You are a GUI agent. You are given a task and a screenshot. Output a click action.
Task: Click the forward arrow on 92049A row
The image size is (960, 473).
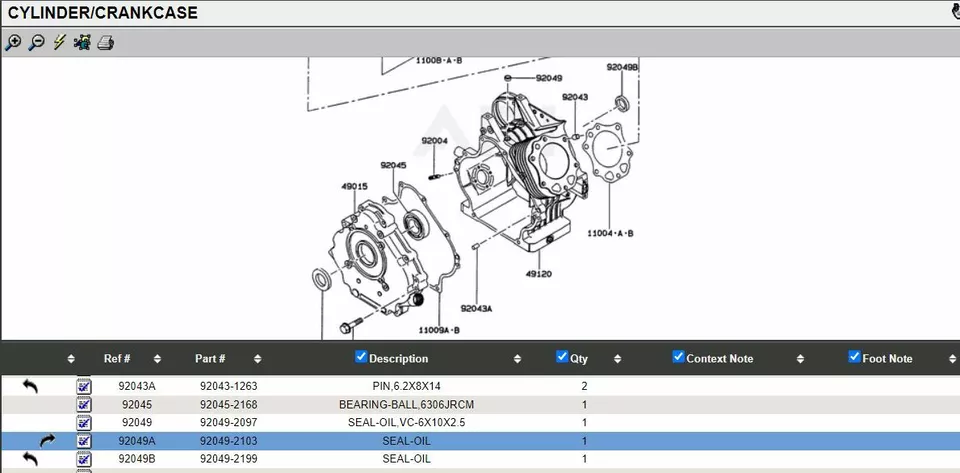[x=47, y=440]
